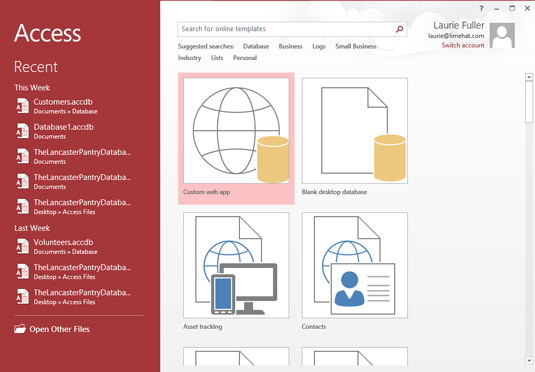Open the Database1.accdb recent file name
535x372 pixels.
click(x=63, y=127)
